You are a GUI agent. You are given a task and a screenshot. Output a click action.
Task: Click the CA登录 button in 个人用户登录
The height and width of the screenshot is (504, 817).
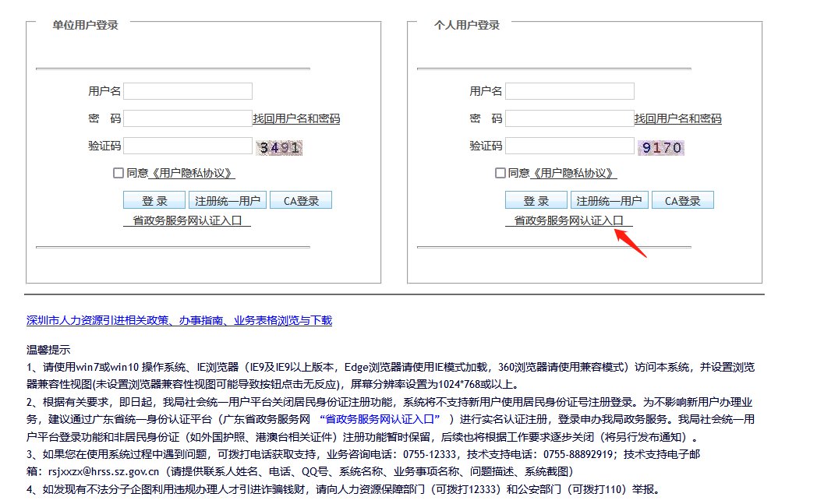click(683, 200)
